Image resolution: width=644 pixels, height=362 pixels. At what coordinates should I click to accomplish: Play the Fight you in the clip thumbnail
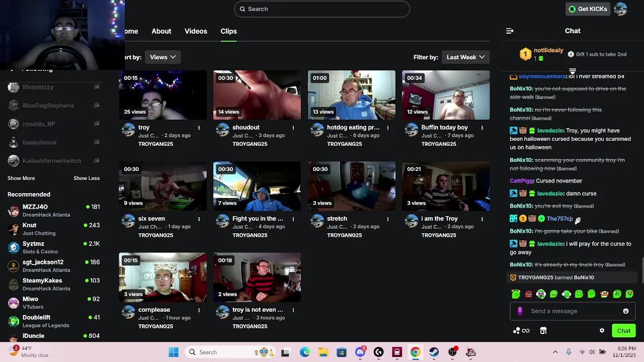[x=257, y=186]
